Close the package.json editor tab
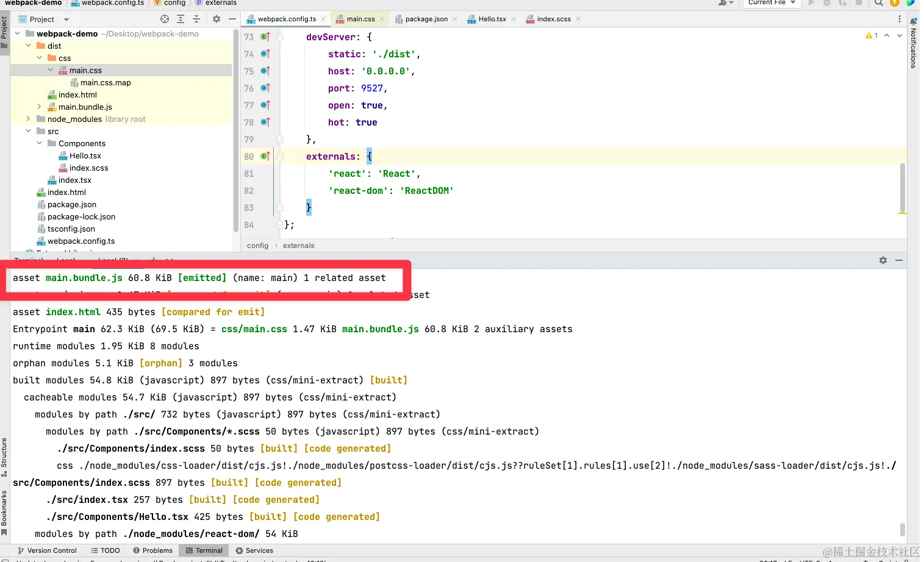The width and height of the screenshot is (924, 562). pos(455,19)
